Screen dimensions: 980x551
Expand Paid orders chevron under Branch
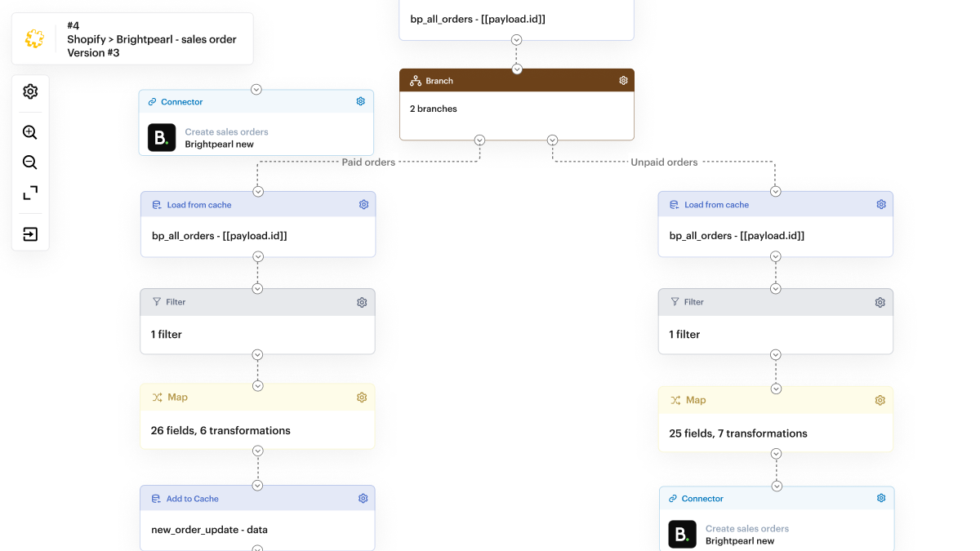pos(479,140)
